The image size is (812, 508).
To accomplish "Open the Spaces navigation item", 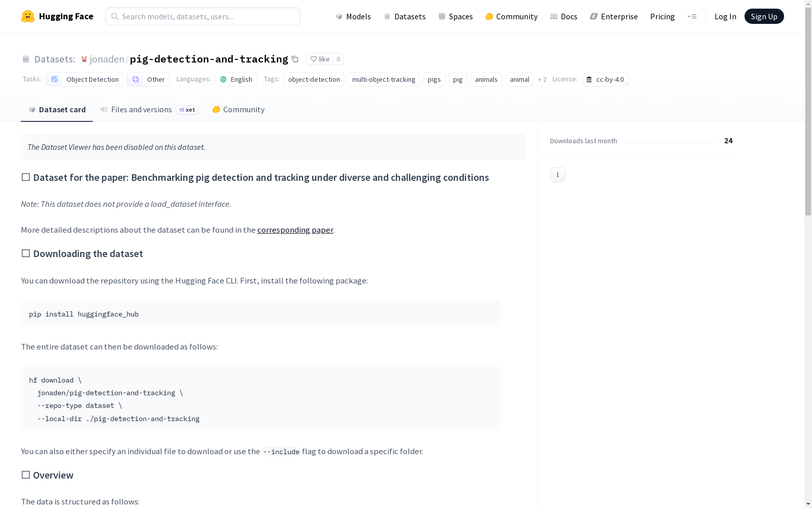I will pos(456,16).
